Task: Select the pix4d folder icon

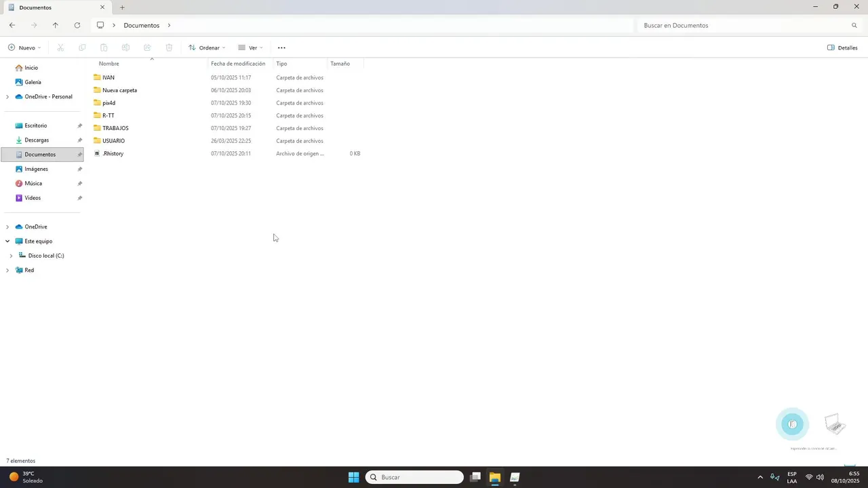Action: [97, 103]
